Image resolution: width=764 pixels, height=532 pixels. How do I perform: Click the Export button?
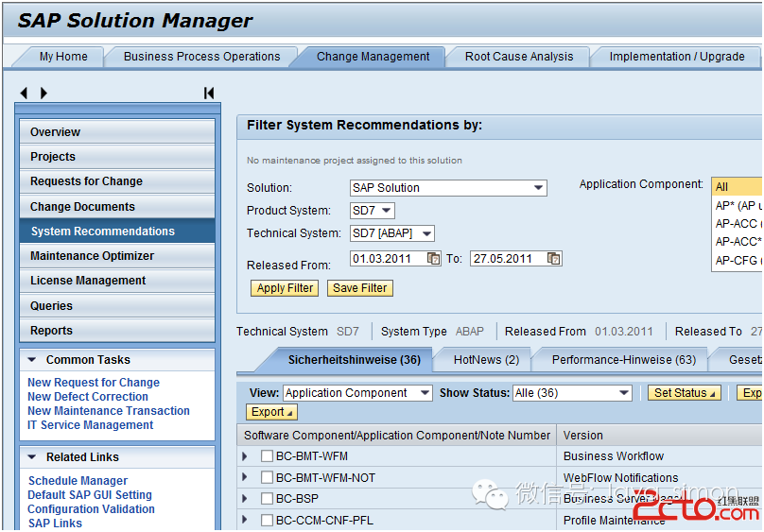coord(271,412)
